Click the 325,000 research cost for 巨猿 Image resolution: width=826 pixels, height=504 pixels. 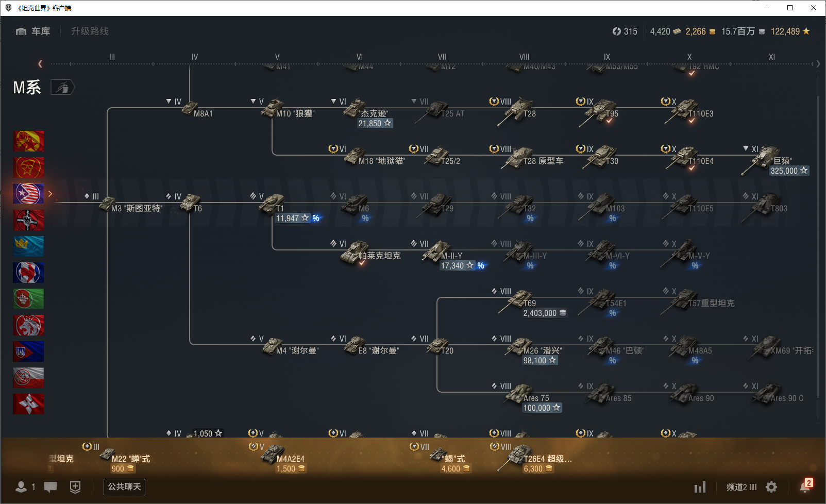click(x=789, y=171)
